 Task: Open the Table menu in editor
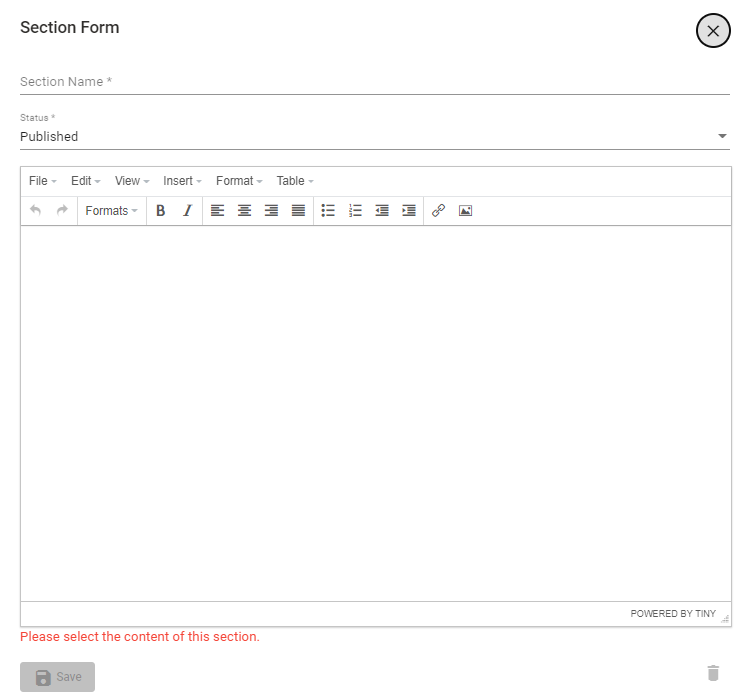295,181
